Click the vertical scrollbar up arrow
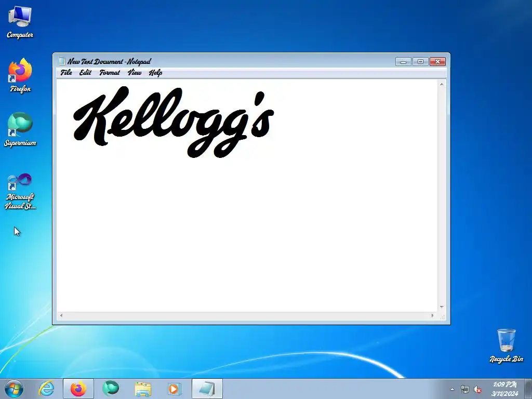 tap(442, 84)
